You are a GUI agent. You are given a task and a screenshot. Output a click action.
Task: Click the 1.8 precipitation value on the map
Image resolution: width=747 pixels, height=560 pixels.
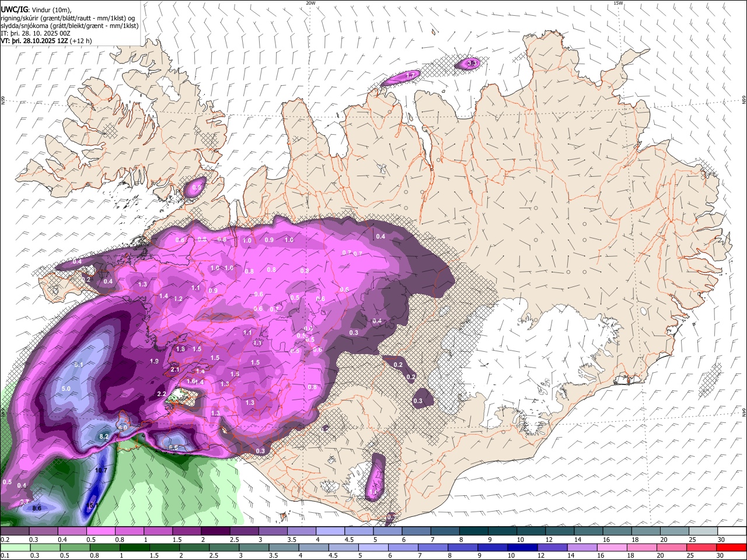click(x=180, y=349)
